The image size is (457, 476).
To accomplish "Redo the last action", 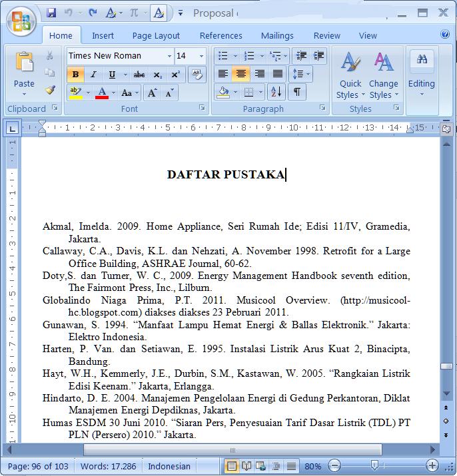I will coord(93,13).
